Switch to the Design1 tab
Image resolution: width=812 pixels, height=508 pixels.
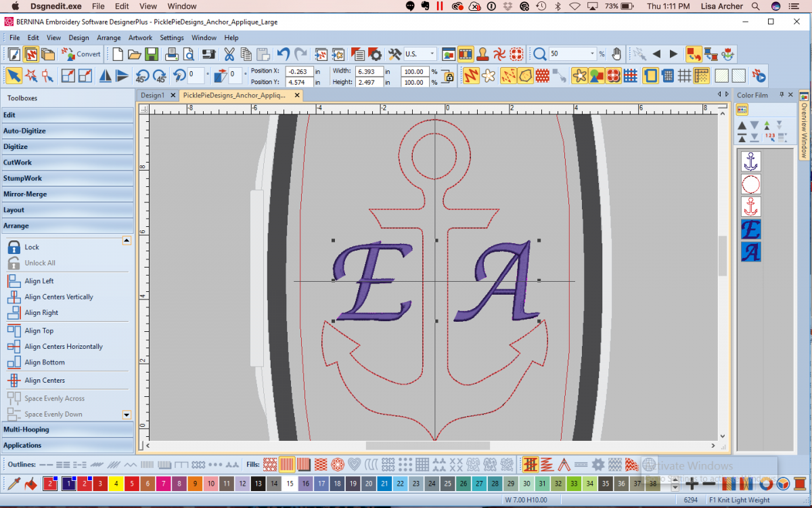click(x=156, y=95)
